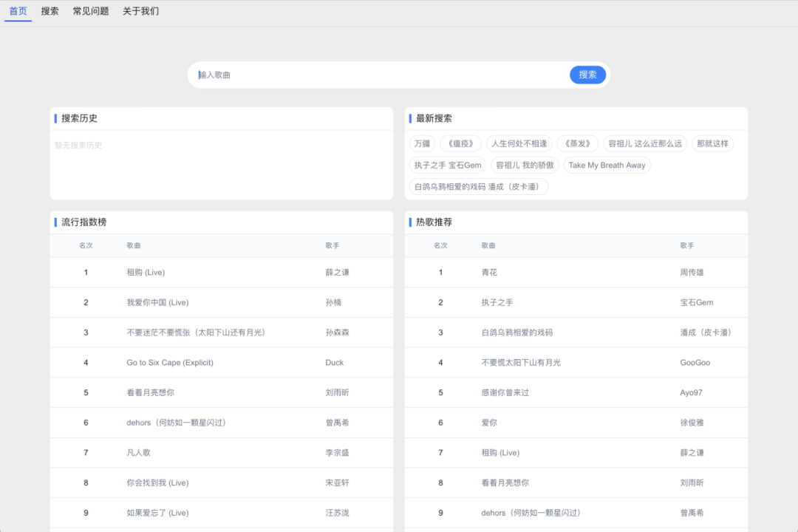Pick the Take My Breath Away tag

coord(607,165)
